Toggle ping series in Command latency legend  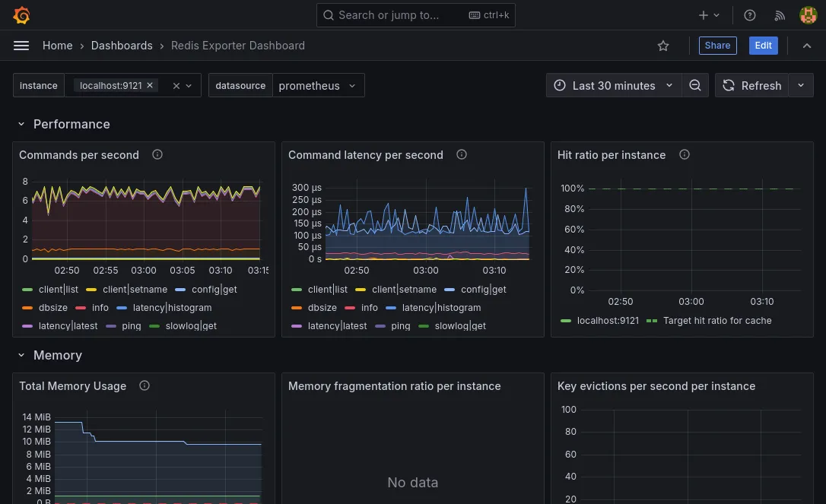point(400,326)
